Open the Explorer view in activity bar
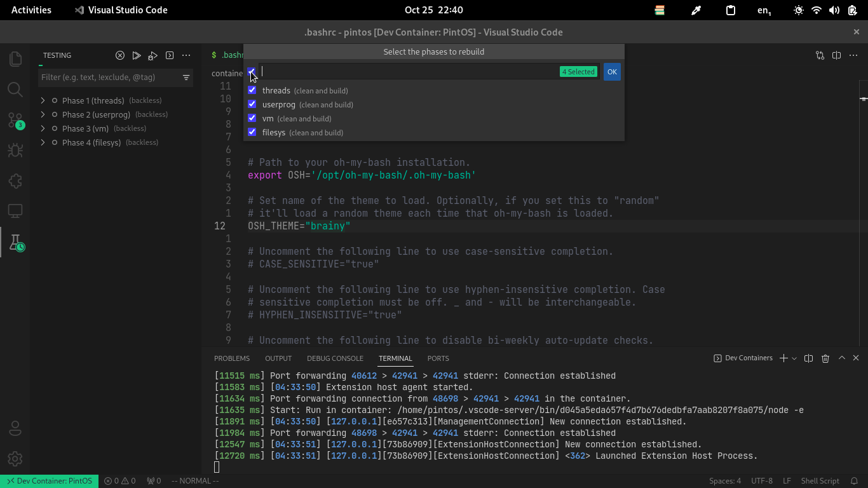This screenshot has height=488, width=868. pos(15,59)
